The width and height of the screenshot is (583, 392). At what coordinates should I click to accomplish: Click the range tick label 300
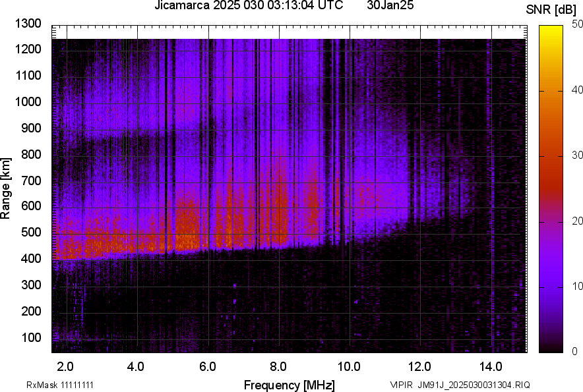point(31,285)
